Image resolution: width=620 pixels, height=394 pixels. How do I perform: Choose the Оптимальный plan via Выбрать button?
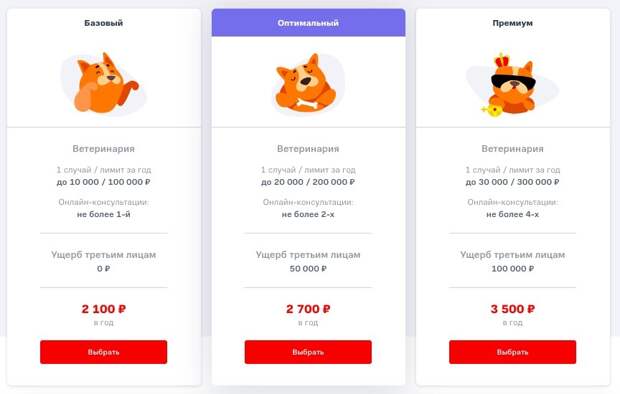point(308,352)
